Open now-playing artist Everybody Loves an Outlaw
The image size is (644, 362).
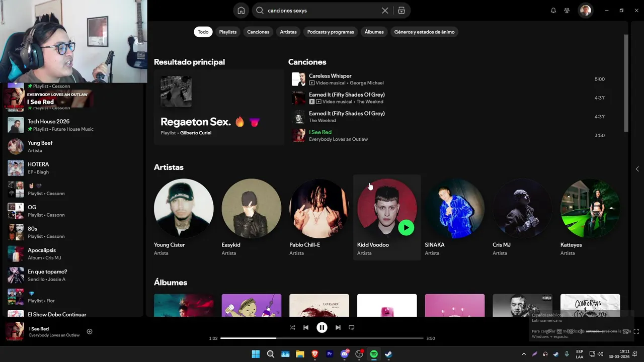pyautogui.click(x=54, y=335)
